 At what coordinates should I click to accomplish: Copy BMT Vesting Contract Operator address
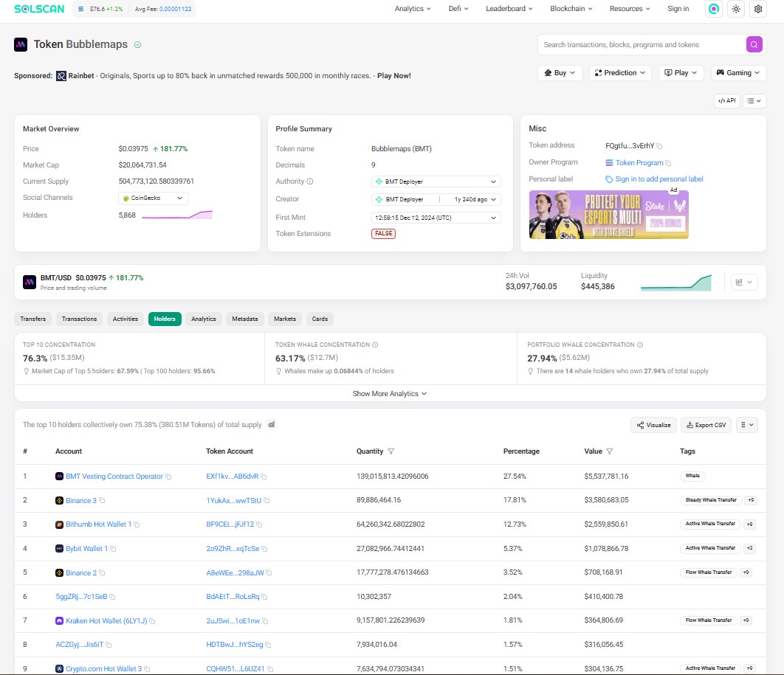coord(168,477)
